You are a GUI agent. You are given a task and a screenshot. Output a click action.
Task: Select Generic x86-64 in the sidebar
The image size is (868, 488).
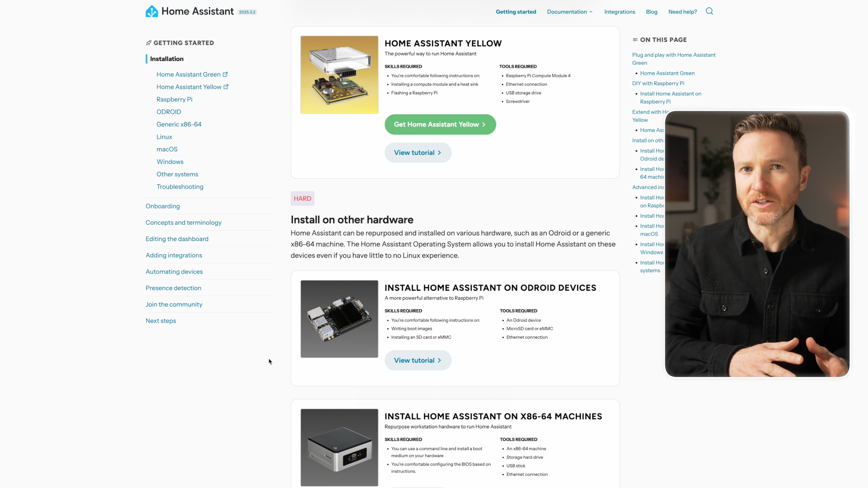click(179, 124)
